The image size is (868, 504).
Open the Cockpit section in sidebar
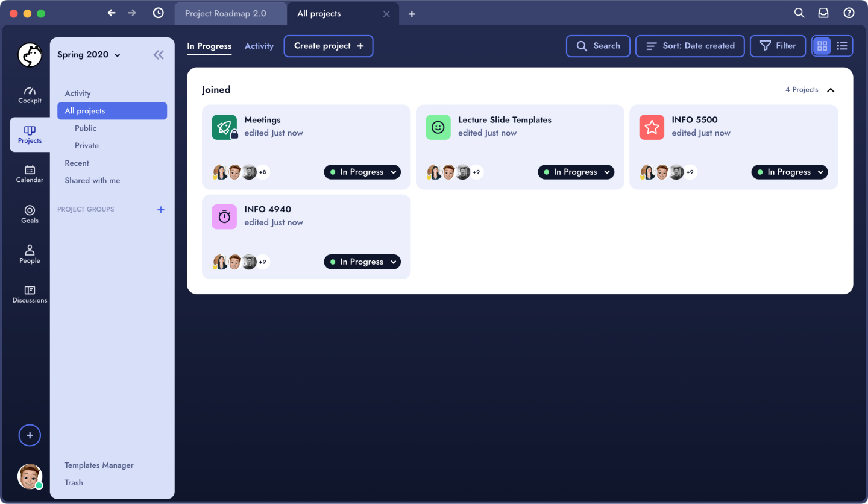30,95
